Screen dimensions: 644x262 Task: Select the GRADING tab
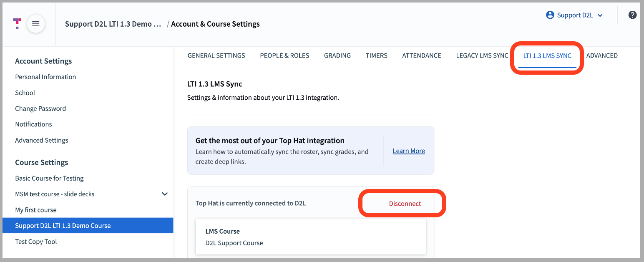tap(337, 55)
